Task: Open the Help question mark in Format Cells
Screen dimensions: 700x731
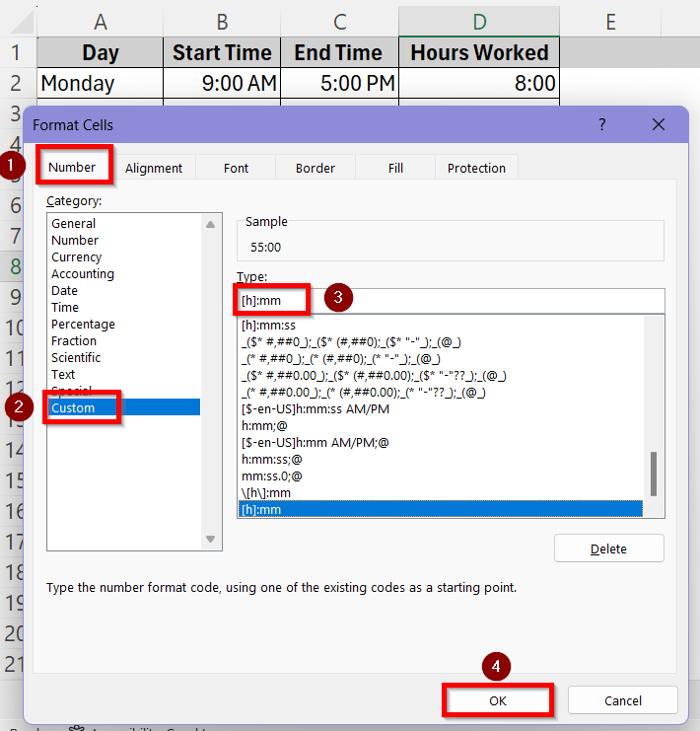Action: 602,124
